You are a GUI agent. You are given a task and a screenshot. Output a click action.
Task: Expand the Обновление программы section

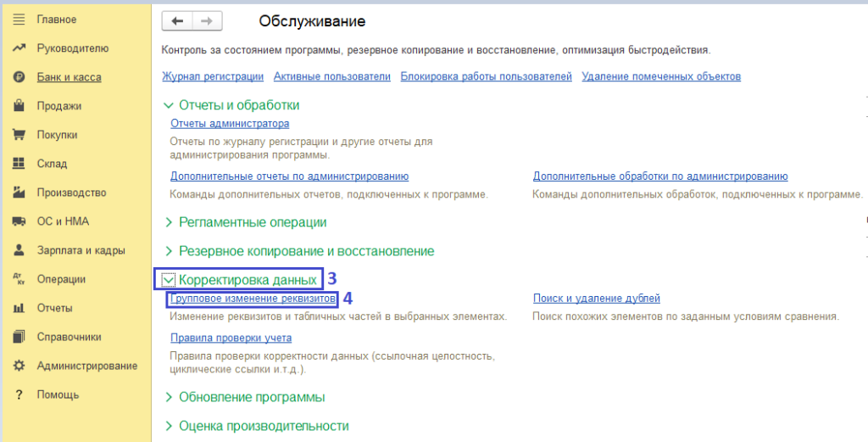[x=169, y=397]
